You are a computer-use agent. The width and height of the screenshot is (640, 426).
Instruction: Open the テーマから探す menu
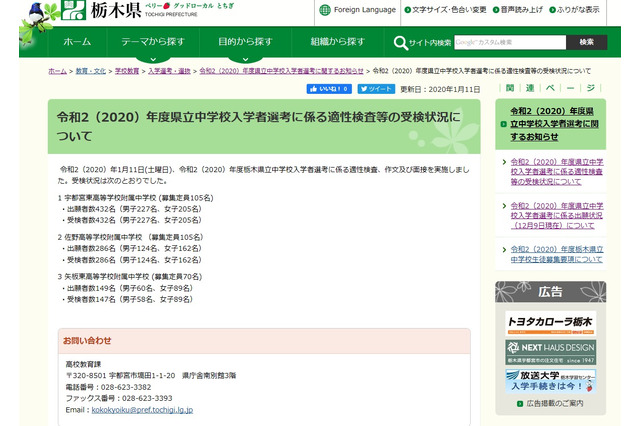tap(153, 42)
